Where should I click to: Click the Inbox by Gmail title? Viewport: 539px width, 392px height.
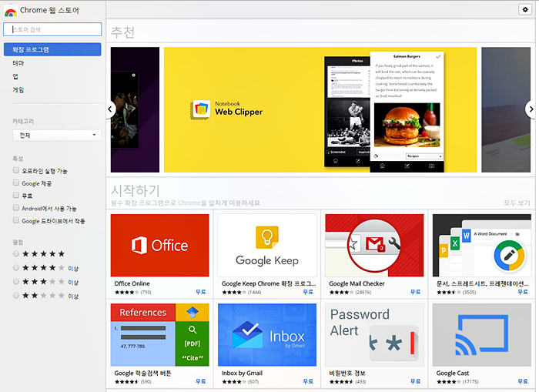pos(242,373)
